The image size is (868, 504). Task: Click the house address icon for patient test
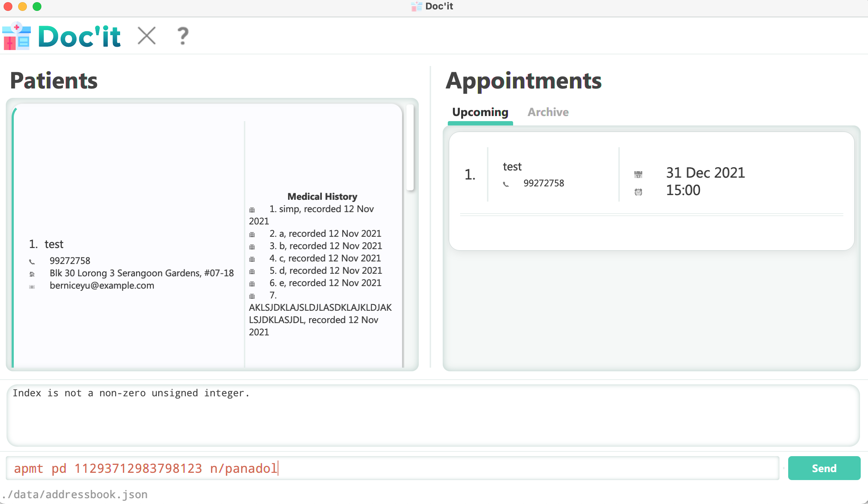point(32,274)
